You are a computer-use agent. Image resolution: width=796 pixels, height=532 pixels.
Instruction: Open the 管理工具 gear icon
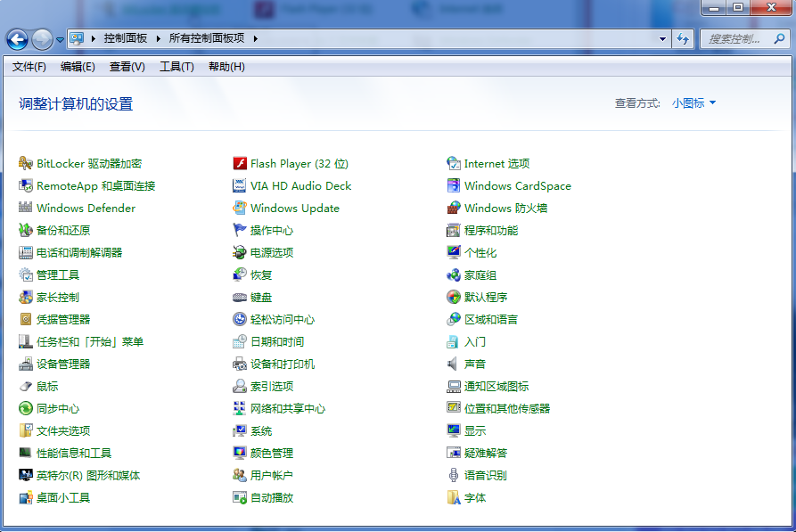[x=25, y=275]
